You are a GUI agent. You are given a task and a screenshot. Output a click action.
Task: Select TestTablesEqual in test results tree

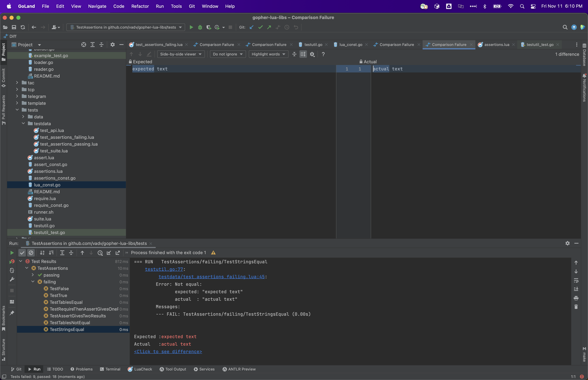click(66, 302)
